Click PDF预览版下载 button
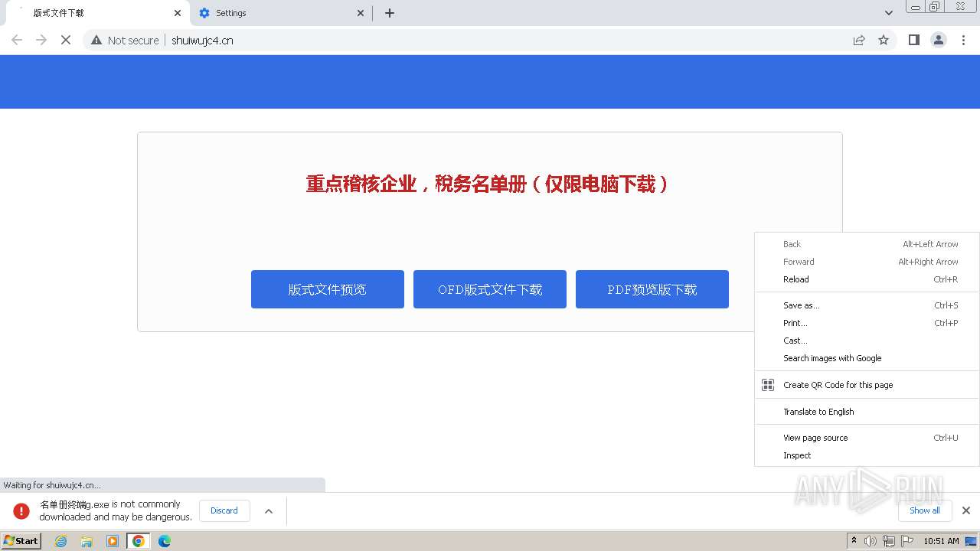This screenshot has height=551, width=980. [x=652, y=289]
